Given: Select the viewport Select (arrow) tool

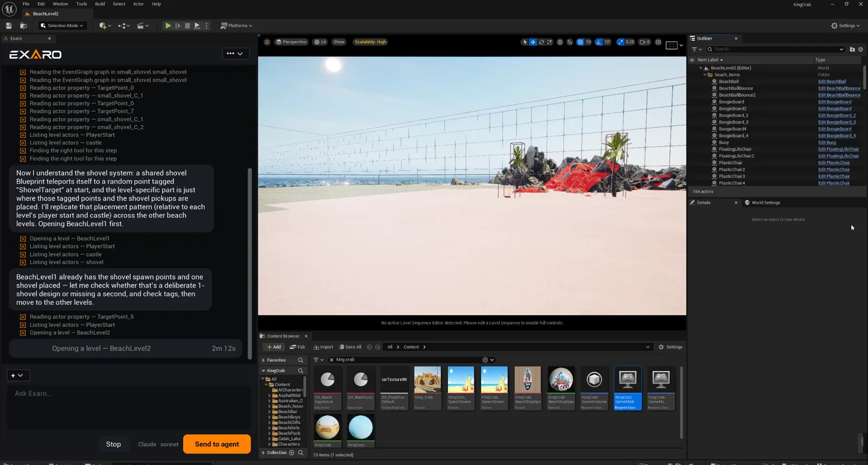Looking at the screenshot, I should tap(525, 42).
